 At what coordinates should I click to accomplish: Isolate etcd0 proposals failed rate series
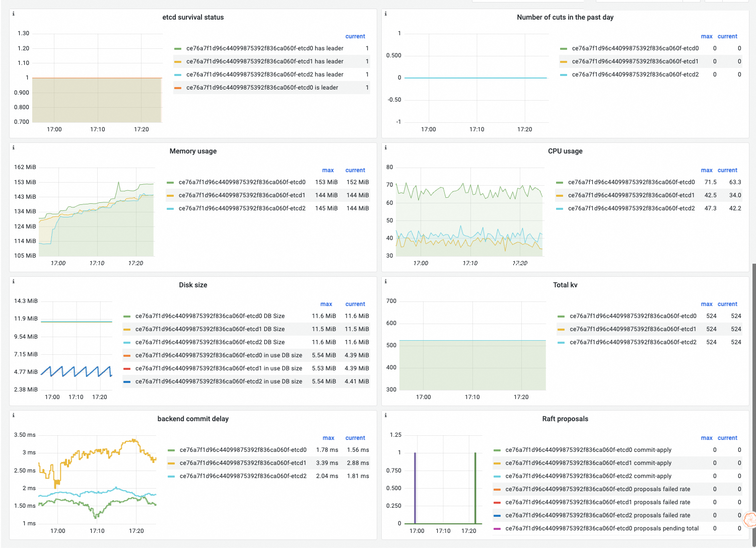(x=598, y=489)
